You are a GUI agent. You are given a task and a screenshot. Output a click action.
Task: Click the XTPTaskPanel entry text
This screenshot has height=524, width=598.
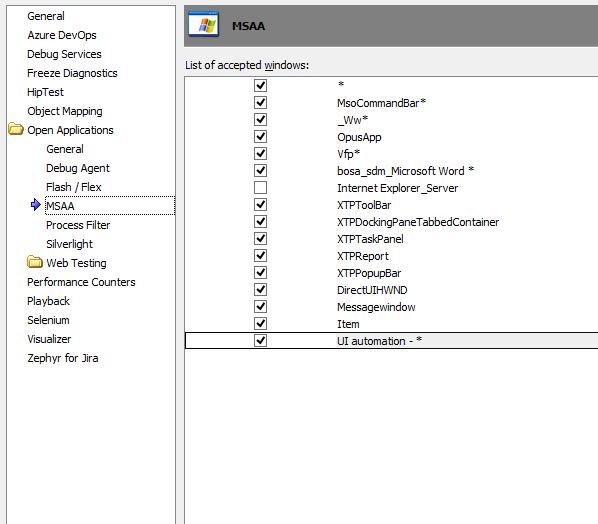[x=370, y=239]
